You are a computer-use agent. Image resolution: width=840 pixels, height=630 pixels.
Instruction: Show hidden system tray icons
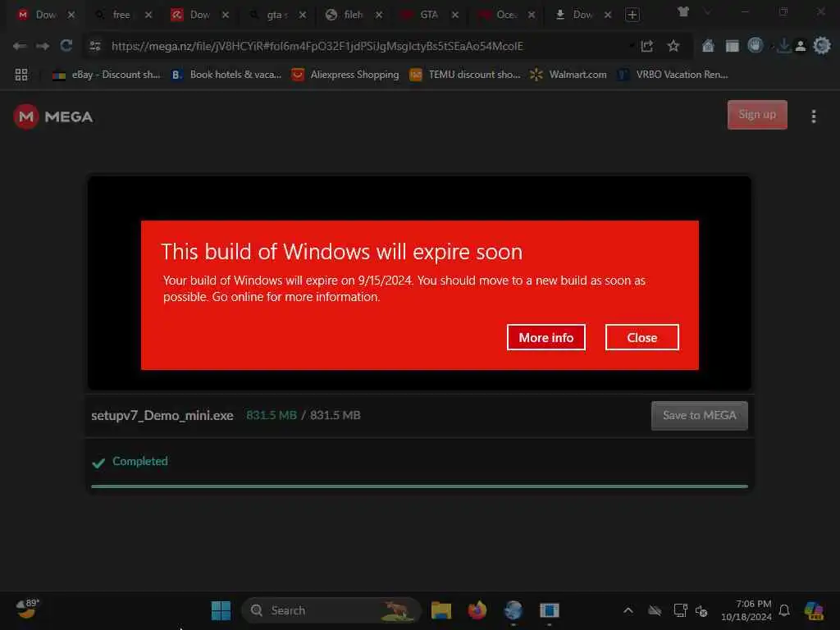tap(628, 610)
